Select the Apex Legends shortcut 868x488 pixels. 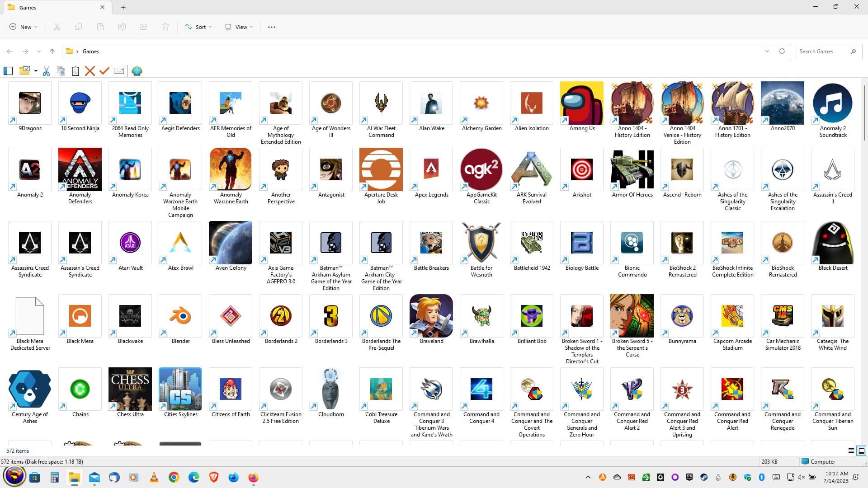(x=431, y=174)
